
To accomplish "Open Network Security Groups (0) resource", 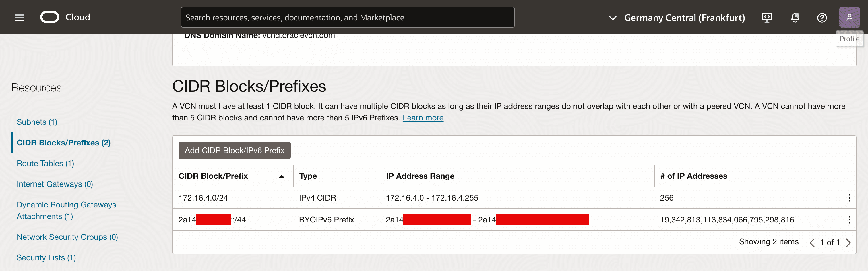I will click(67, 237).
